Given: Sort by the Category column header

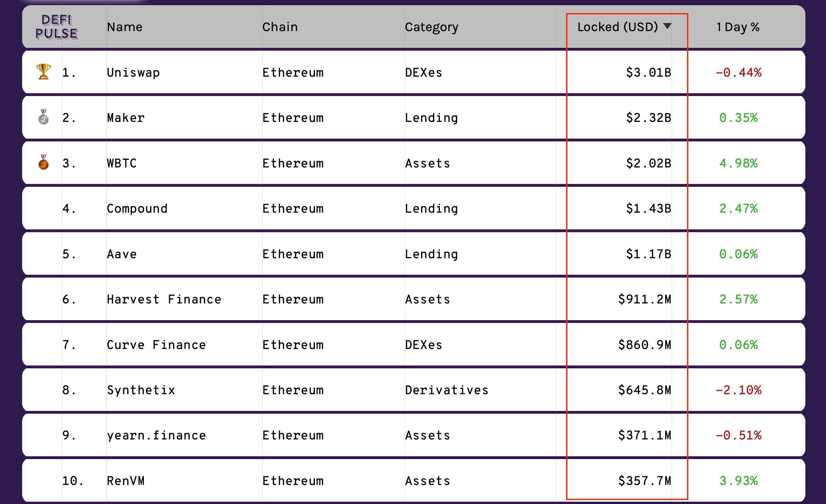Looking at the screenshot, I should coord(431,27).
